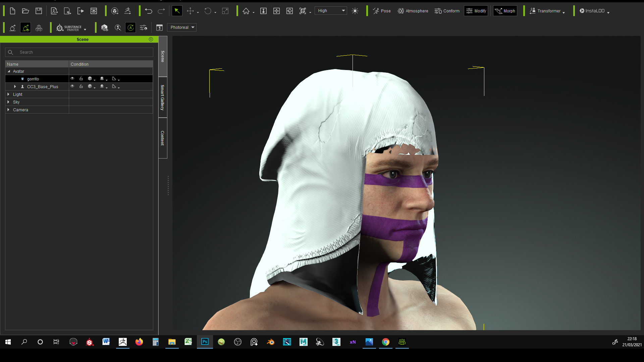This screenshot has height=362, width=644.
Task: Click the camera orbit icon
Action: pos(290,11)
